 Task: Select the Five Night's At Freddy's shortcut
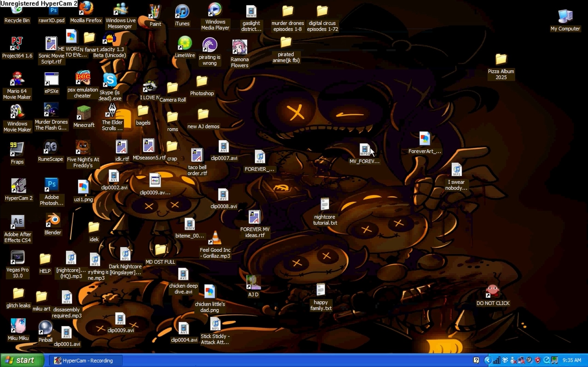click(83, 148)
